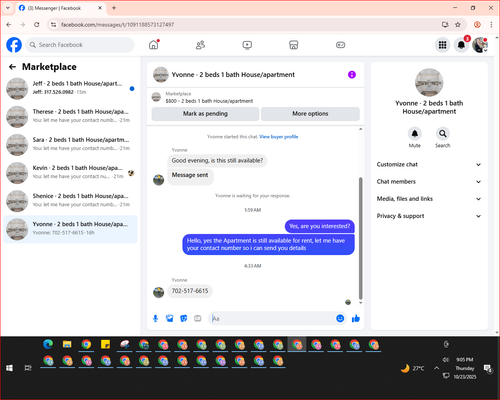Open the Facebook menu grid icon
The height and width of the screenshot is (400, 500).
(442, 45)
